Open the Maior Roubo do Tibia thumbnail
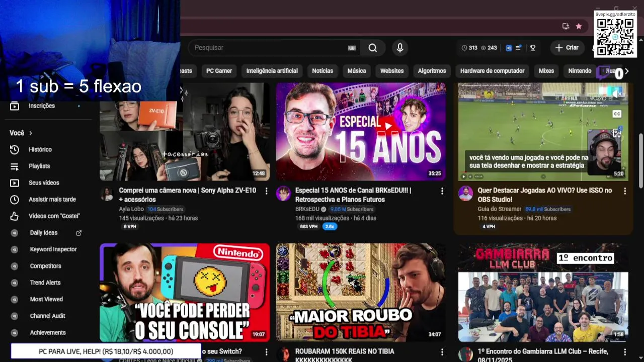The image size is (644, 362). [x=361, y=293]
